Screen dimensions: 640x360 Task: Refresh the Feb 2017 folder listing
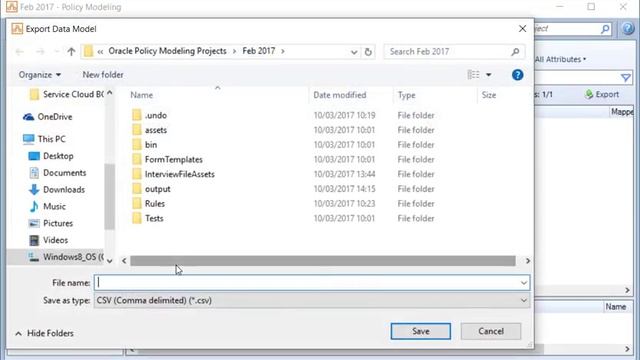(x=368, y=52)
